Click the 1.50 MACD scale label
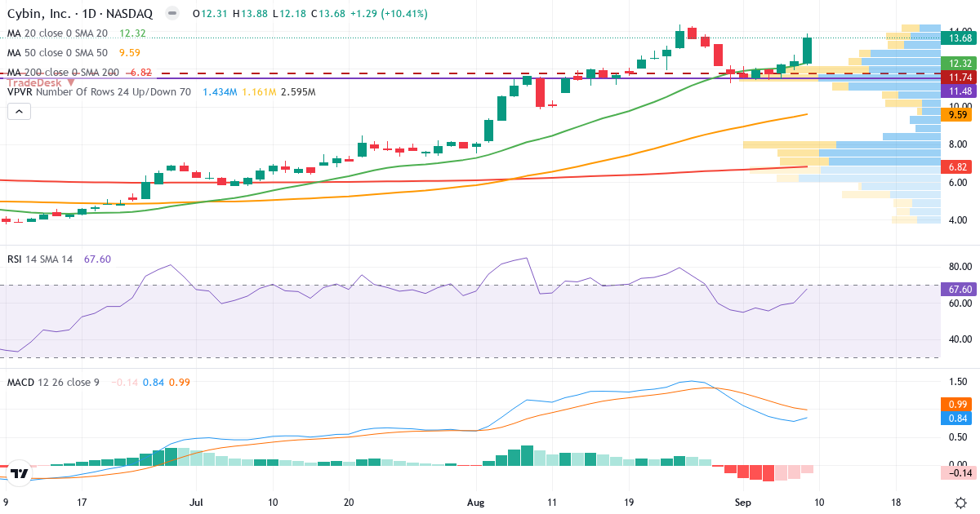980x514 pixels. point(956,383)
